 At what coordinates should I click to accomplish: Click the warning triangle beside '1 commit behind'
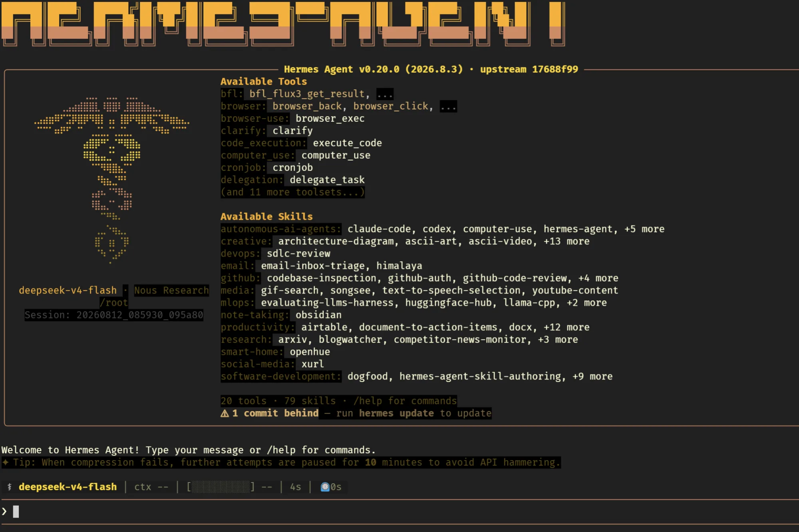225,413
